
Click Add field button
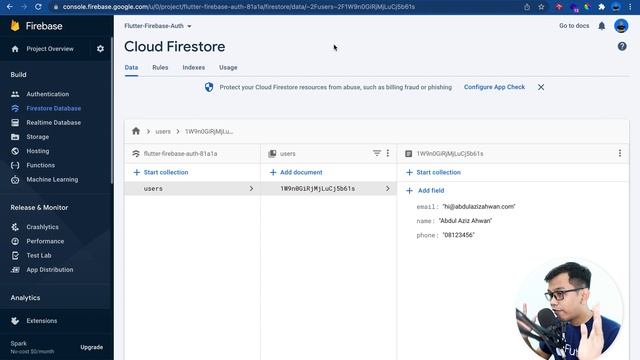pyautogui.click(x=425, y=191)
